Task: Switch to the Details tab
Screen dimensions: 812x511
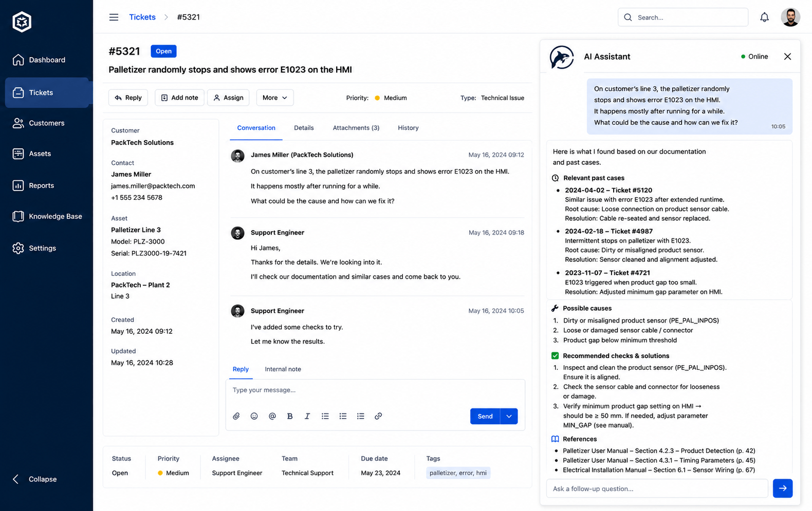Action: 304,128
